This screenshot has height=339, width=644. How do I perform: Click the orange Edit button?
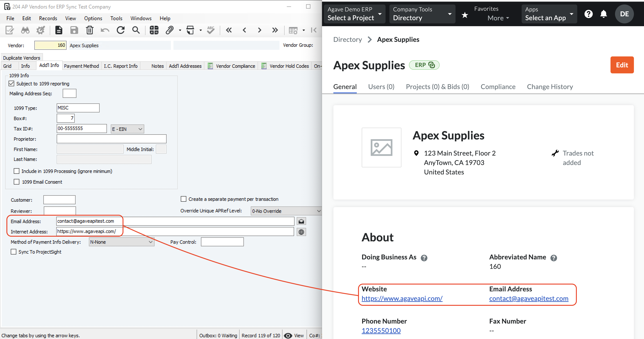pos(622,65)
